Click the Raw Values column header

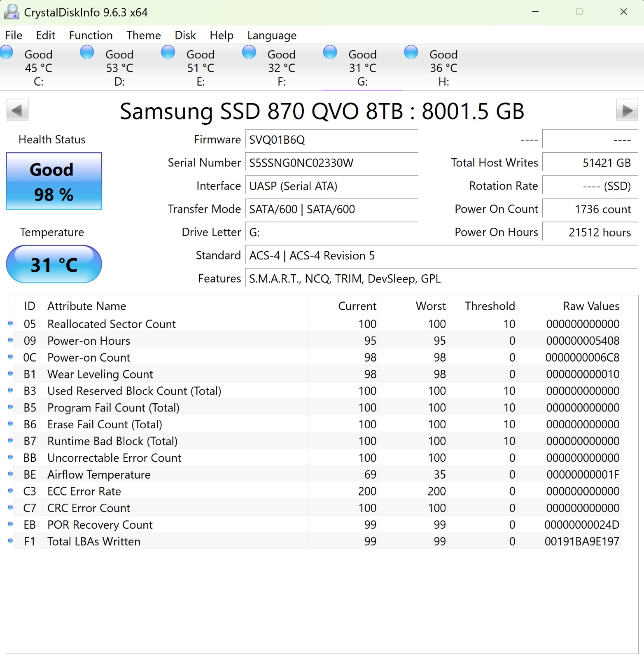[x=569, y=306]
